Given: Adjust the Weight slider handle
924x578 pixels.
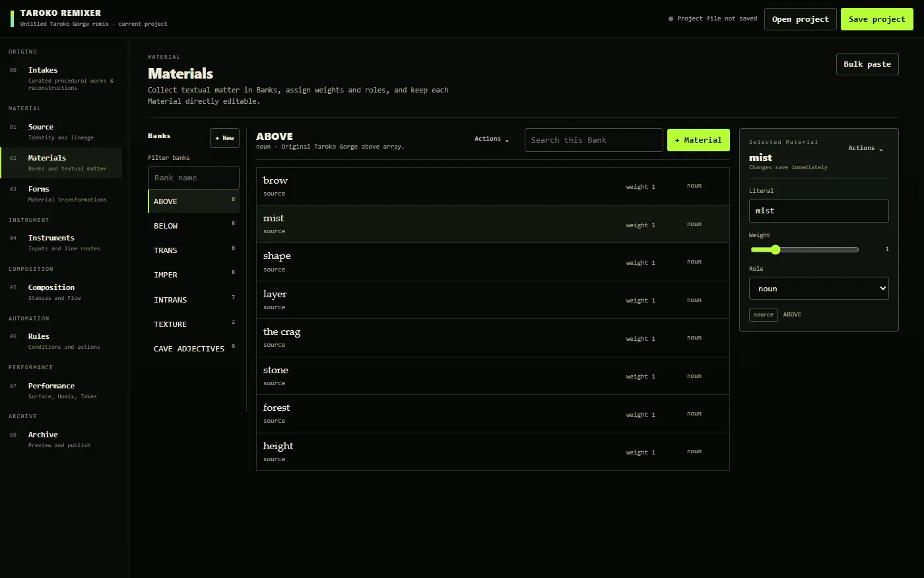Looking at the screenshot, I should (775, 250).
